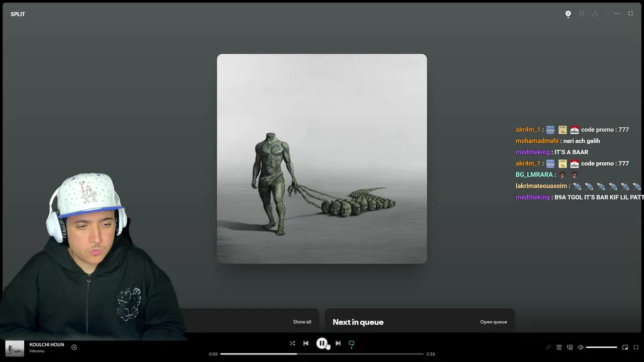
Task: Click chat username mohamadmahi
Action: (x=537, y=141)
